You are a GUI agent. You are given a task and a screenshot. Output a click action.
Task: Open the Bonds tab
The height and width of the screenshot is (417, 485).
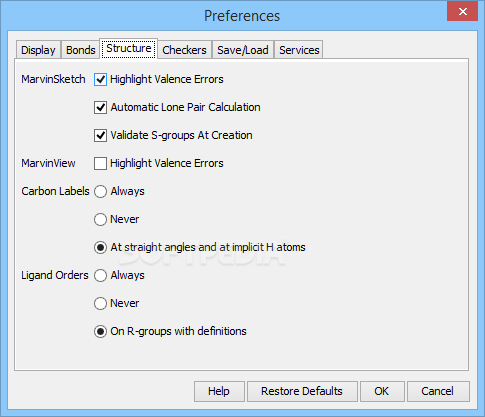click(x=80, y=50)
